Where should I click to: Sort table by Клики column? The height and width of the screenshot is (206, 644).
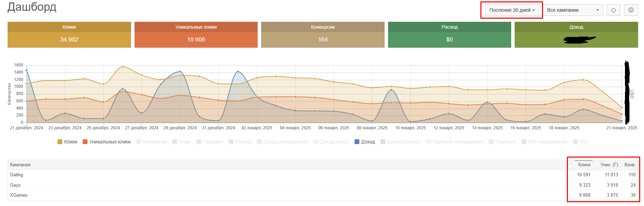tap(584, 165)
